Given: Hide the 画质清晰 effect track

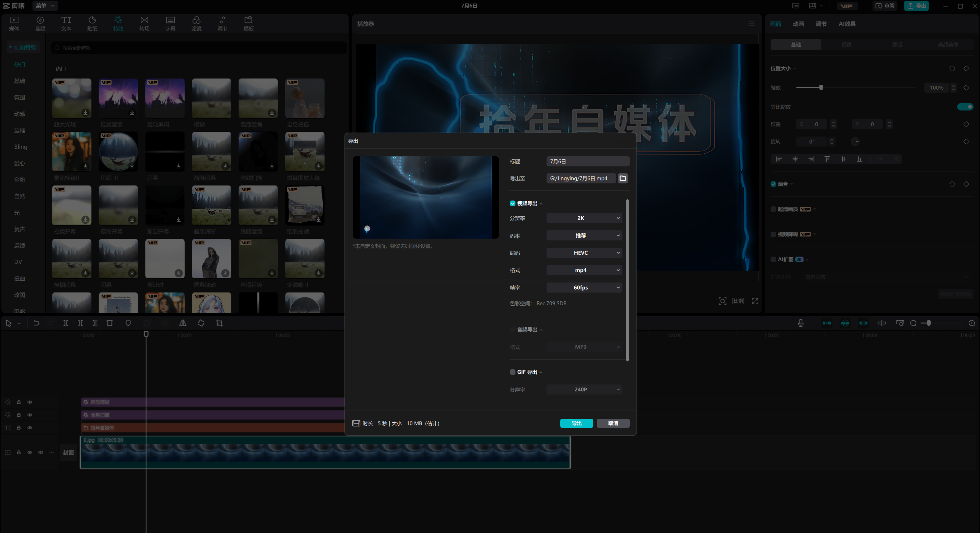Looking at the screenshot, I should (x=30, y=402).
